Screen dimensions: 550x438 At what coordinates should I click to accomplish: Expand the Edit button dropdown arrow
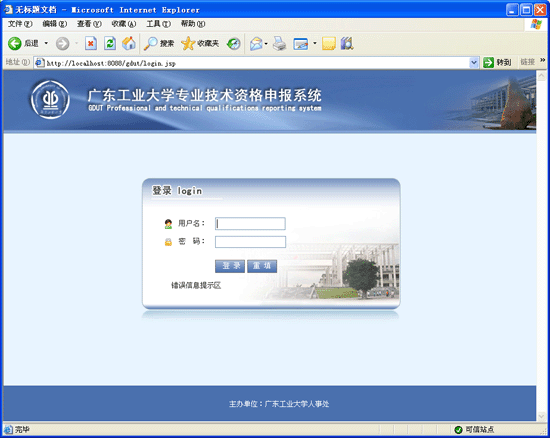(315, 43)
